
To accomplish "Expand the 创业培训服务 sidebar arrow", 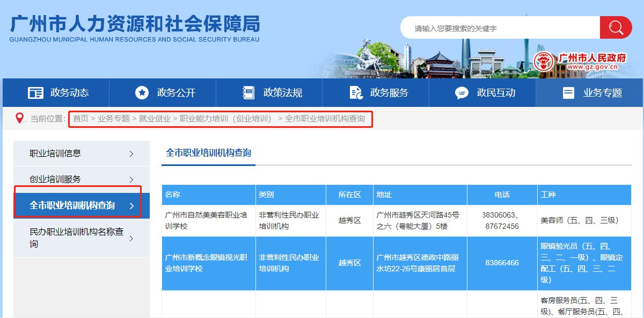I will tap(131, 179).
